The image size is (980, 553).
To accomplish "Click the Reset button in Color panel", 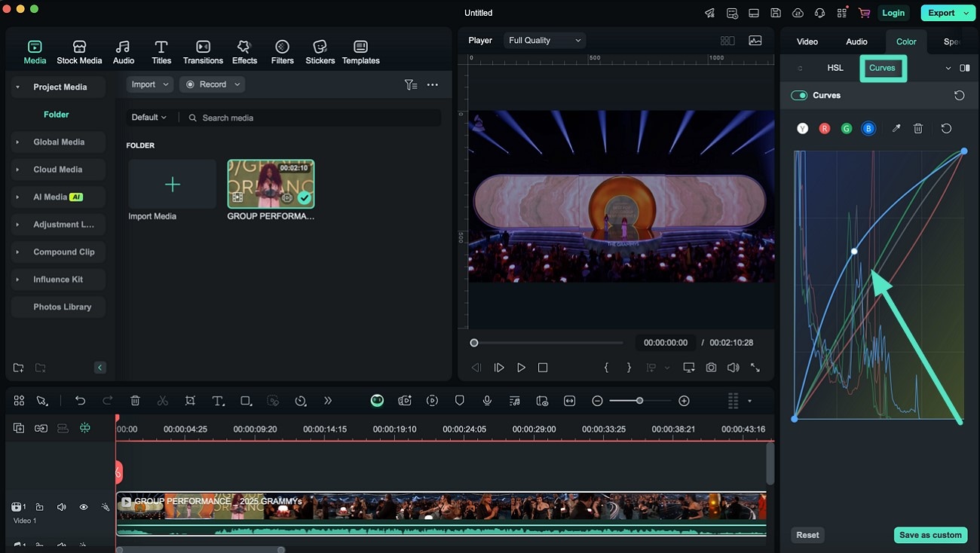I will coord(807,535).
